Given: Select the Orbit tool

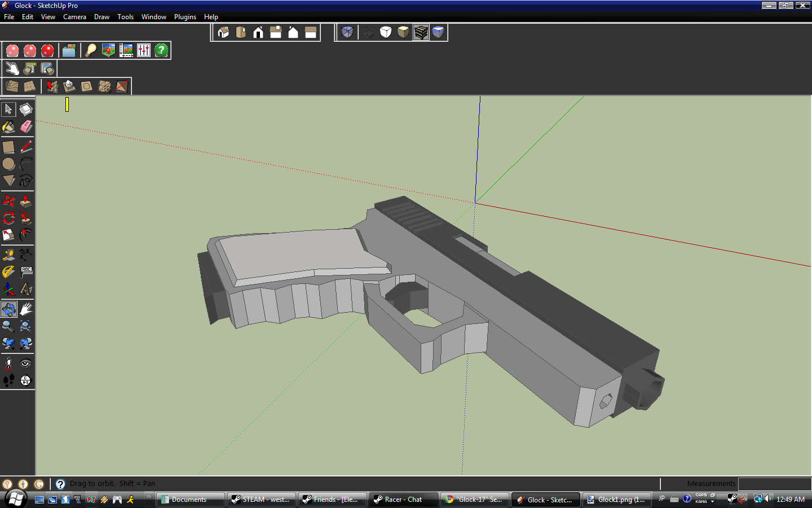Looking at the screenshot, I should (x=8, y=309).
